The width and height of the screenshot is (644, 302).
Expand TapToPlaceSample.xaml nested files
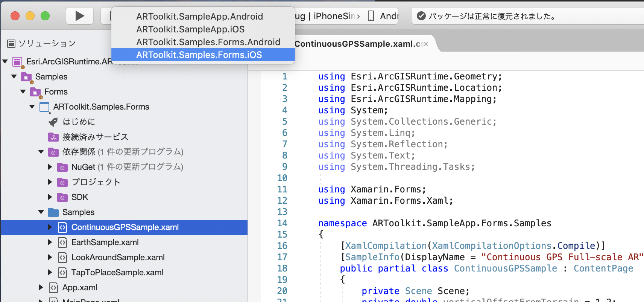50,272
